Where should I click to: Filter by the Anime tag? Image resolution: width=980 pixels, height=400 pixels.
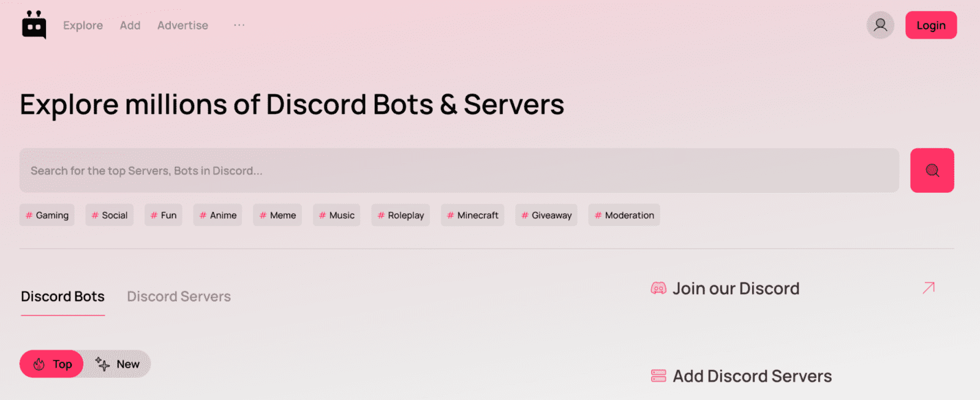tap(217, 215)
